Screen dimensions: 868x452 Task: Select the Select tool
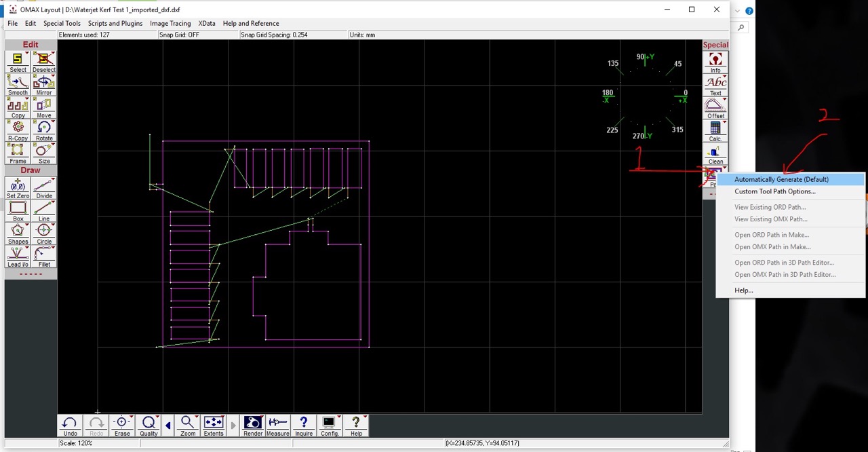[x=18, y=62]
